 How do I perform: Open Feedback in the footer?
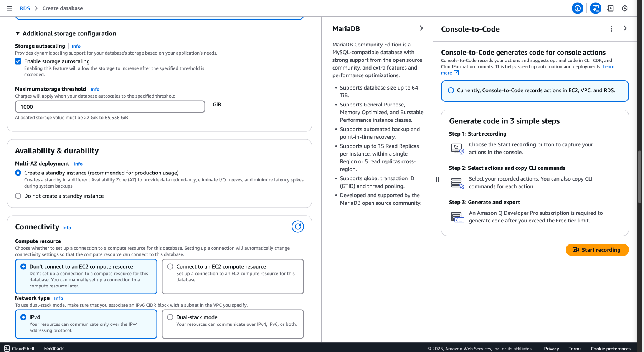point(54,349)
